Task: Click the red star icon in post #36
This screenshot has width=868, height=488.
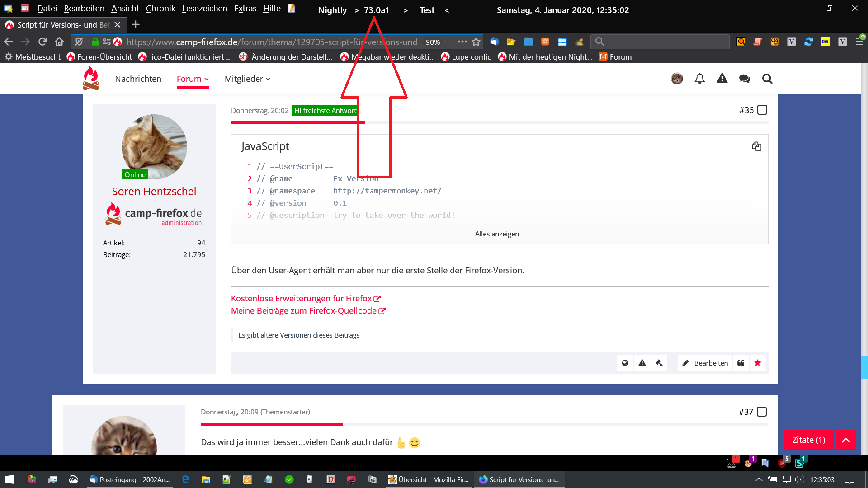Action: [758, 363]
